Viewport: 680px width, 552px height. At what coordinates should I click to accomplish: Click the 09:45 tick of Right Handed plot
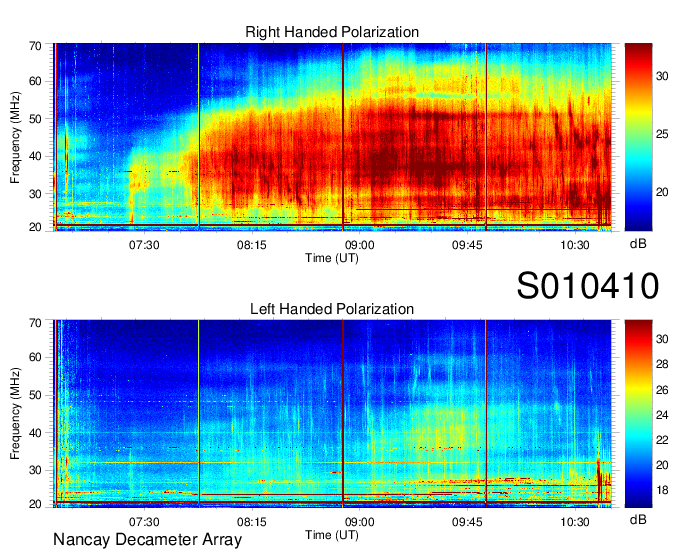point(467,245)
